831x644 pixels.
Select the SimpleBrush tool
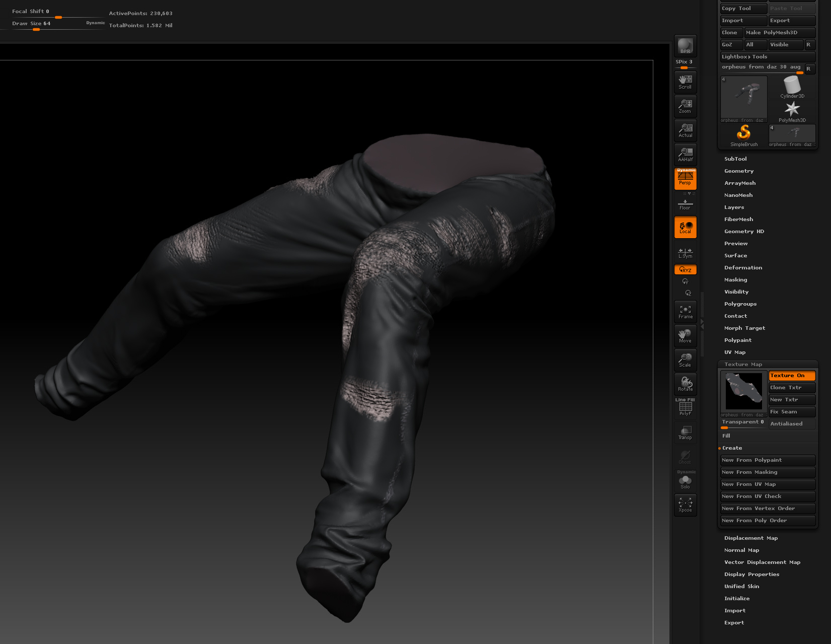tap(744, 135)
